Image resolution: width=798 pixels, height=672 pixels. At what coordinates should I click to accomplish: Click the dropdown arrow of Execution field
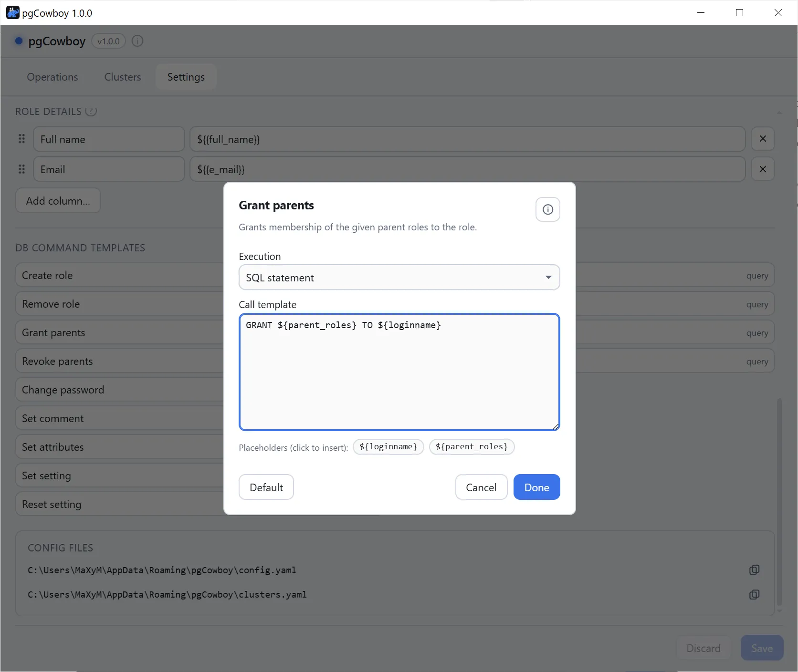[x=548, y=277]
